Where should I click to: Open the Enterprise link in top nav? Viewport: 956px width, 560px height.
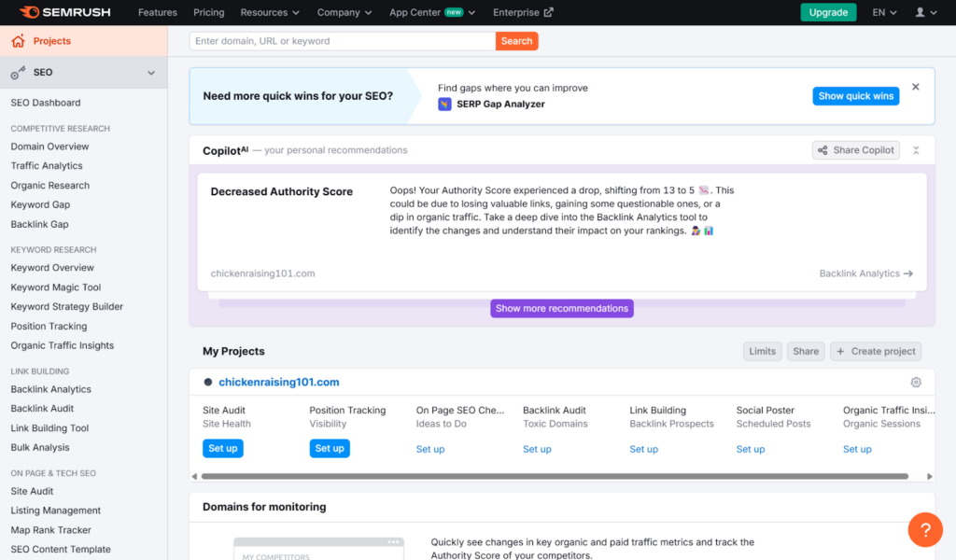[x=523, y=12]
